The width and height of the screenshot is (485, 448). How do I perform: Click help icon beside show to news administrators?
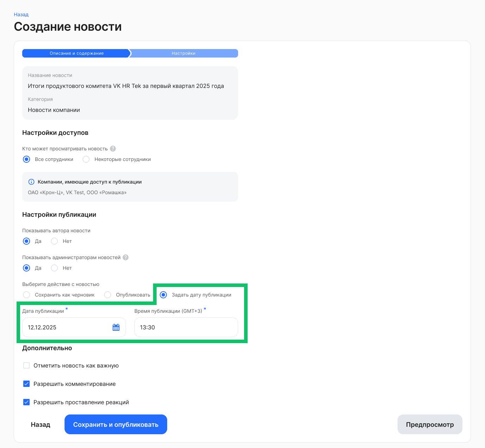tap(126, 257)
